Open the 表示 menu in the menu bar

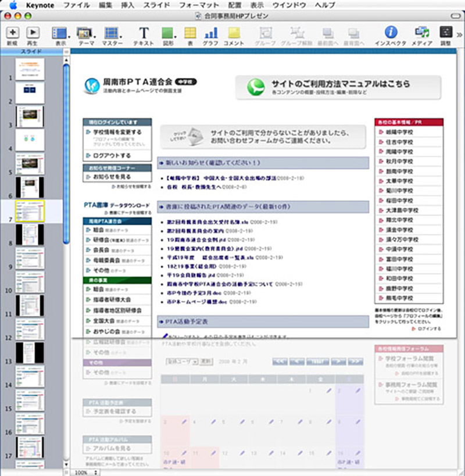point(257,5)
